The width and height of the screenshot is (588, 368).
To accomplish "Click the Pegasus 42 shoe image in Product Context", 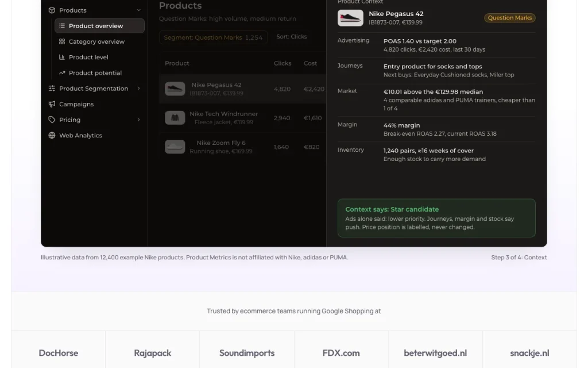I will coord(350,18).
